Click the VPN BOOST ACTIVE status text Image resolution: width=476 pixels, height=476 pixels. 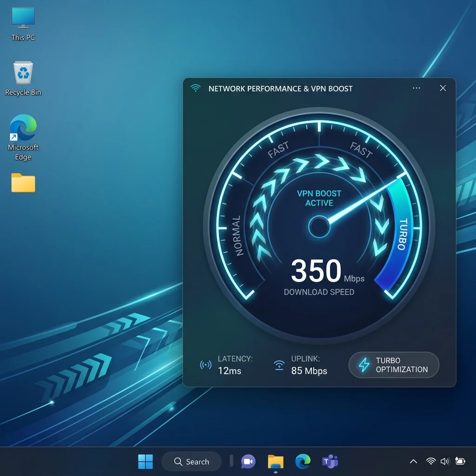(x=319, y=198)
